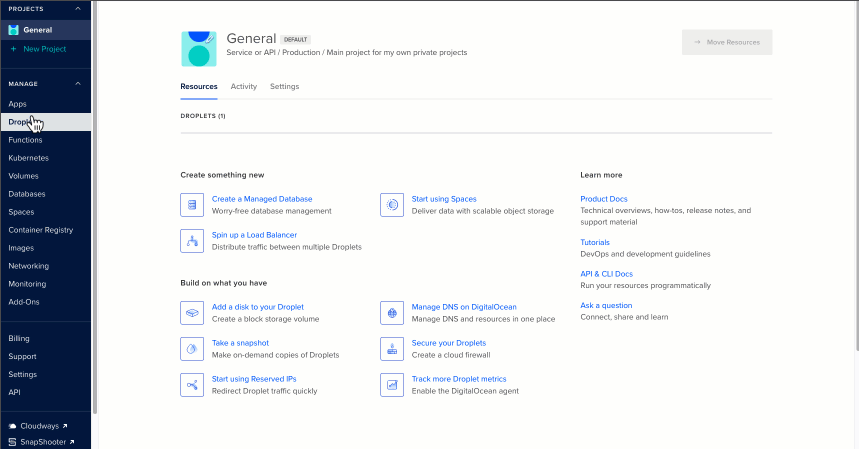
Task: Open Kubernetes in the Manage menu
Action: [x=27, y=158]
